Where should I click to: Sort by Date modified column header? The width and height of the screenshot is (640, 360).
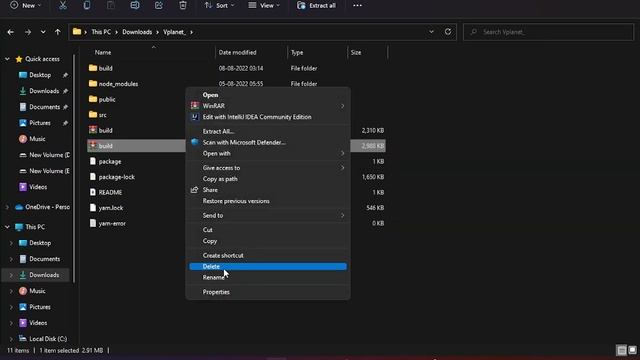click(x=238, y=52)
